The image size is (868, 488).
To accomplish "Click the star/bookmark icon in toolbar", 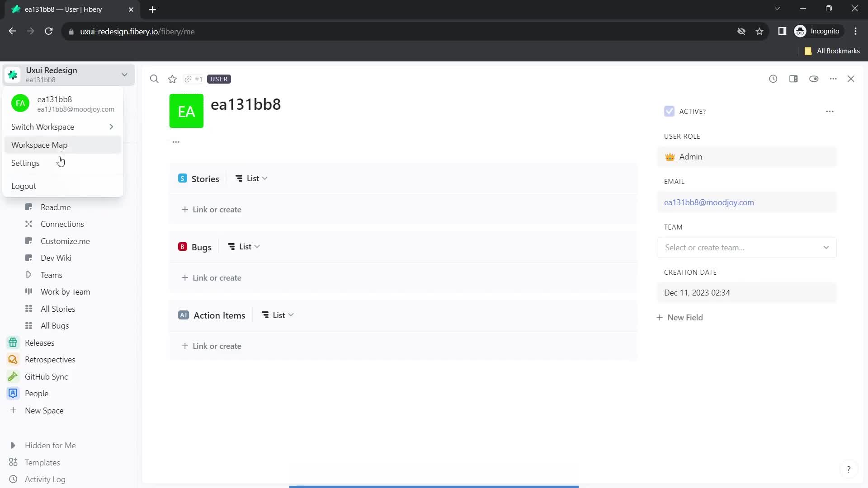I will pyautogui.click(x=173, y=79).
